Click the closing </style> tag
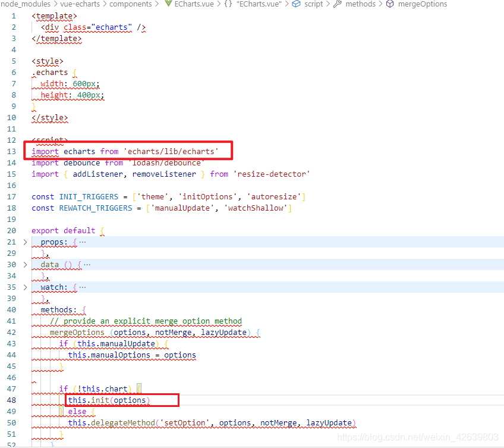Screen dimensions: 504x448 [50, 117]
